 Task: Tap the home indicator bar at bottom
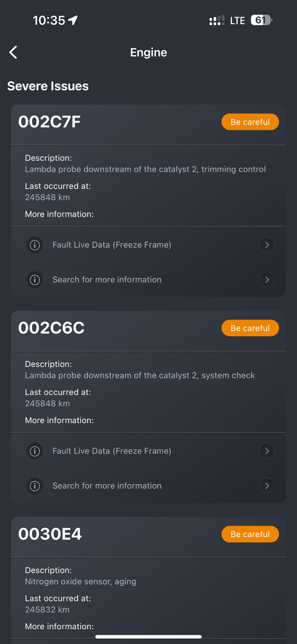148,637
